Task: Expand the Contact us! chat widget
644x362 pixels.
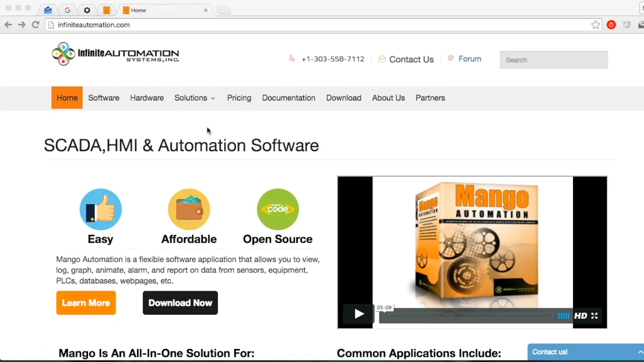Action: [586, 352]
